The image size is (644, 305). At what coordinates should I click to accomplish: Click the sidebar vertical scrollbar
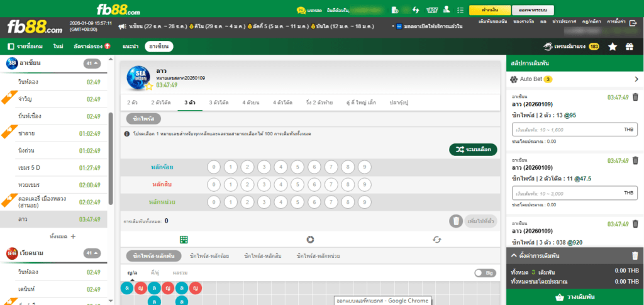[110, 158]
